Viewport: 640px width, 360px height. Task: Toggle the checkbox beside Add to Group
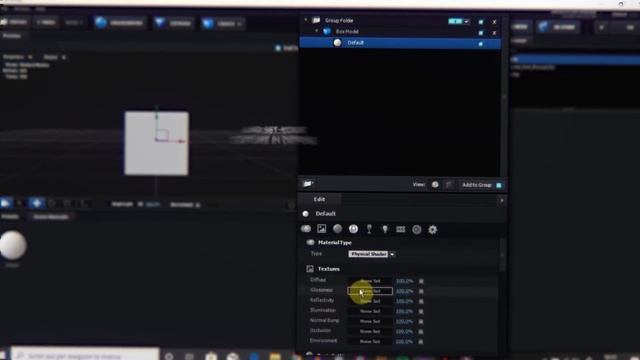click(x=499, y=185)
